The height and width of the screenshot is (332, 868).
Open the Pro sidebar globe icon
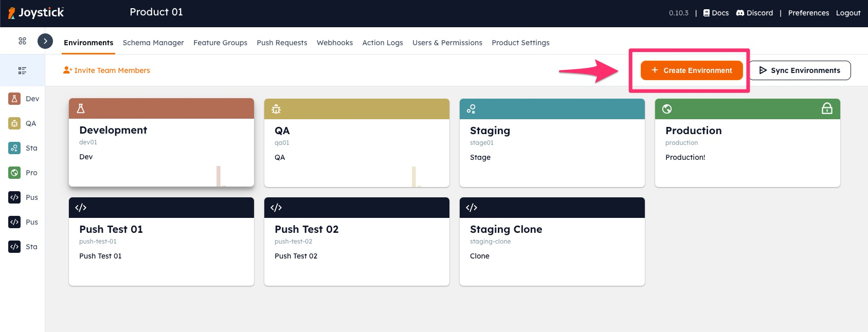[14, 173]
